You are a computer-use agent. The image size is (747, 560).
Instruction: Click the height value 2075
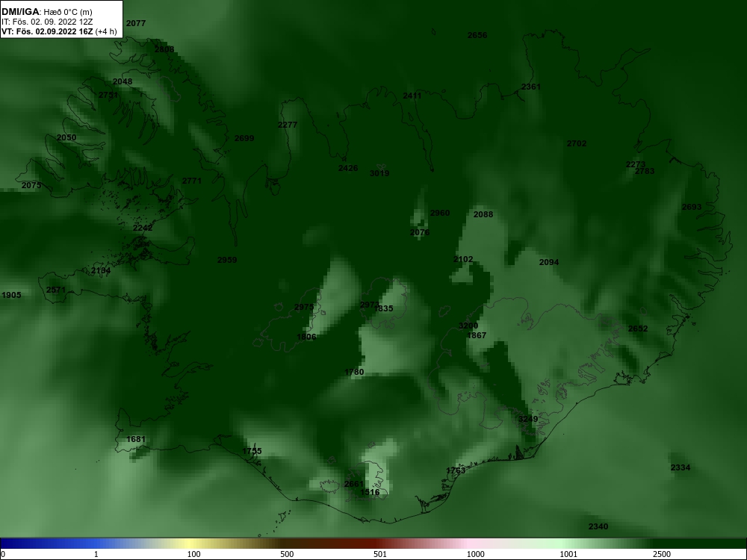click(31, 185)
